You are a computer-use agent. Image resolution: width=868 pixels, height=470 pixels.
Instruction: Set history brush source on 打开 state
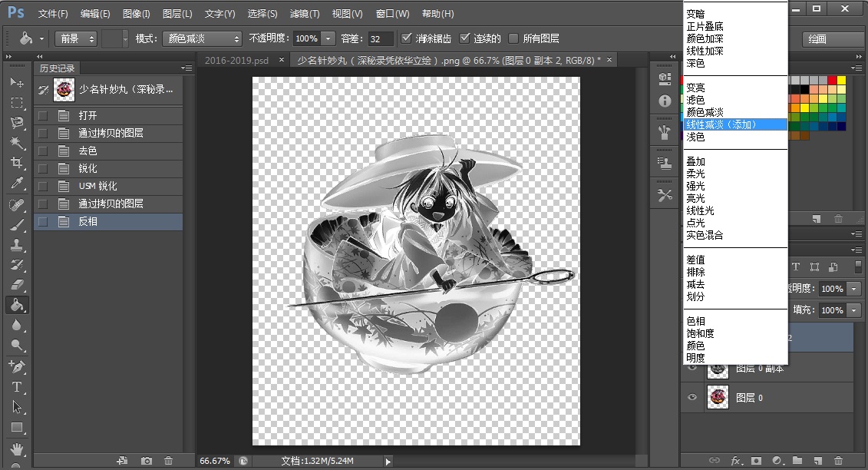point(43,115)
